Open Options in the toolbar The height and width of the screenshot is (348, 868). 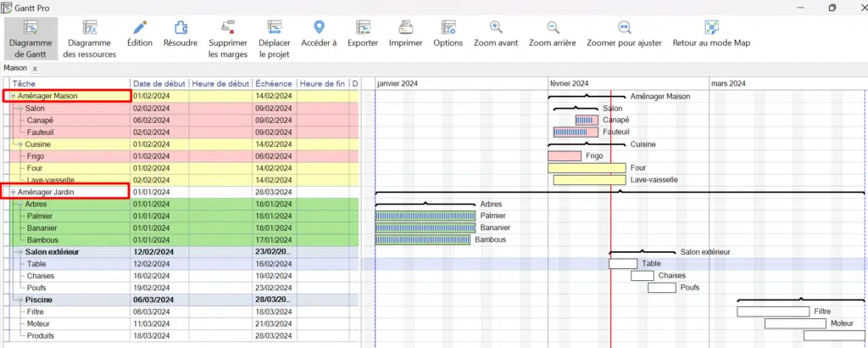tap(448, 28)
